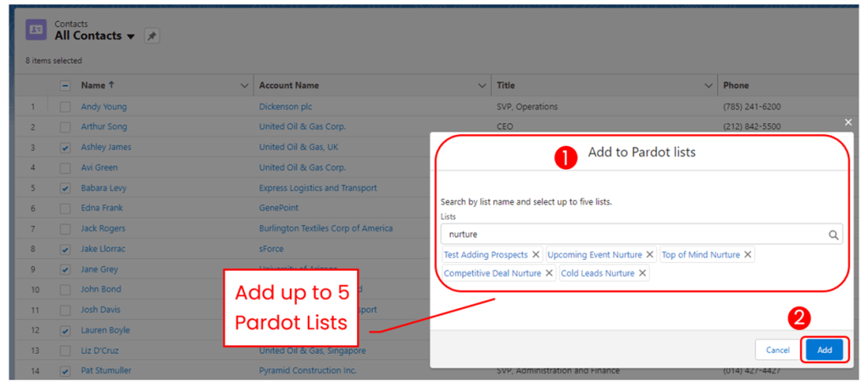
Task: Open United Oil & Gas, Singapore account
Action: tap(312, 351)
